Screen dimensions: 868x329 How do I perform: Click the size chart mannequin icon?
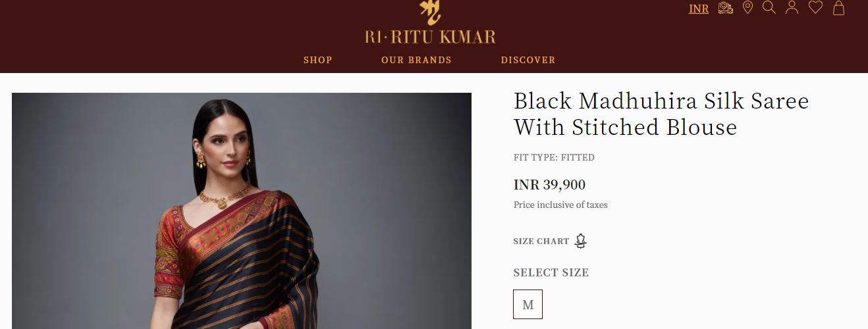(x=580, y=241)
